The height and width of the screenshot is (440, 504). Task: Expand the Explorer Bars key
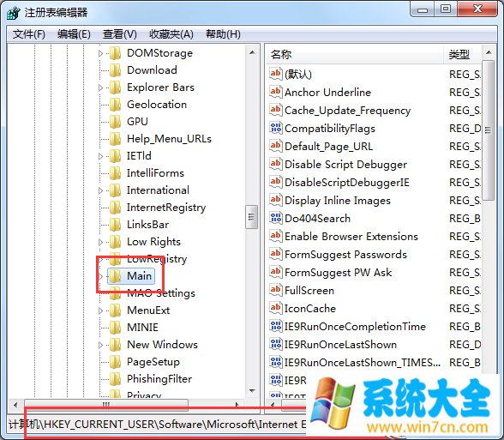click(100, 87)
